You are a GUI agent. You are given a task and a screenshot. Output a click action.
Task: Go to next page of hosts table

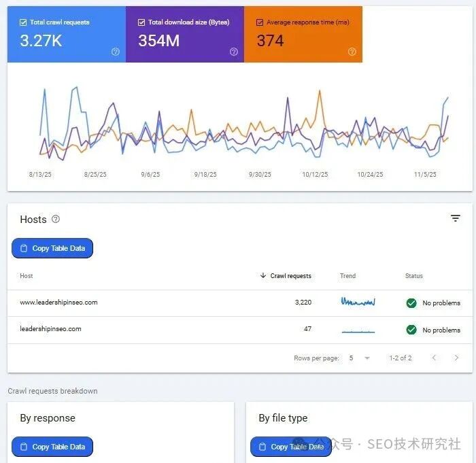click(456, 358)
